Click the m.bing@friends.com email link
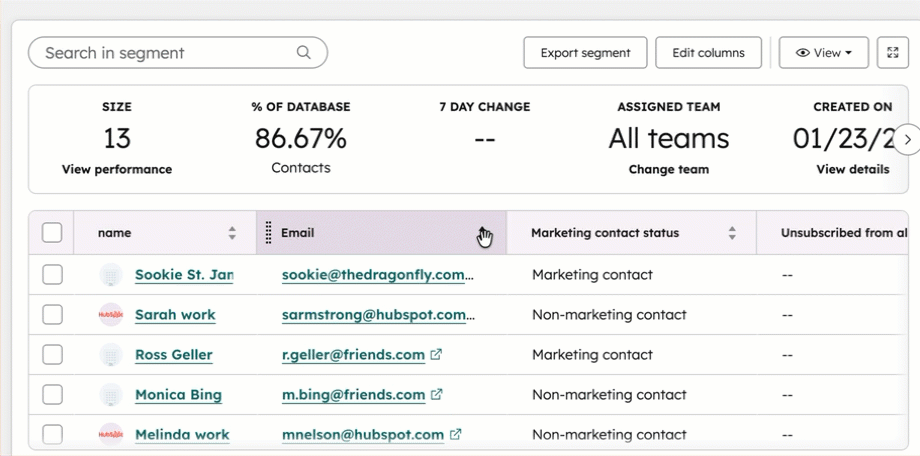The width and height of the screenshot is (920, 456). click(353, 394)
